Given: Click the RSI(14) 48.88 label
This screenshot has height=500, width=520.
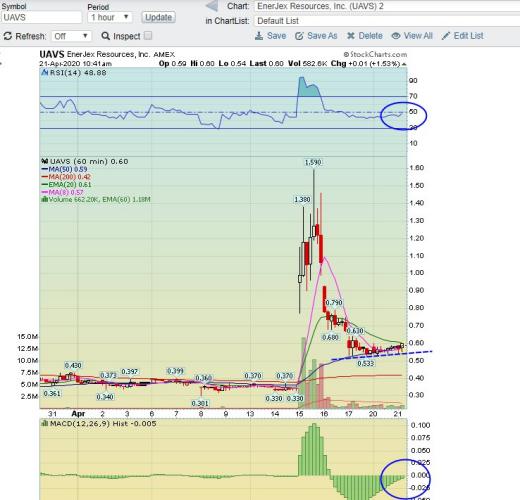Looking at the screenshot, I should point(78,73).
